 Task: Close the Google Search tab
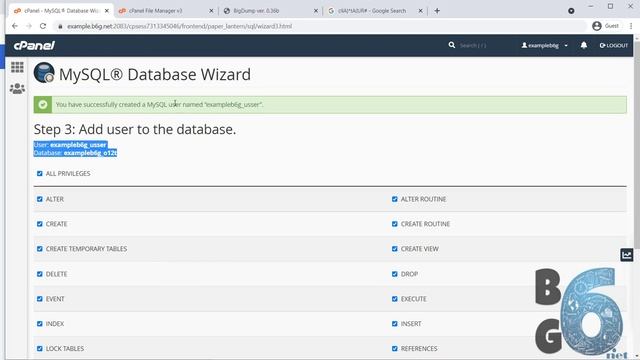420,11
